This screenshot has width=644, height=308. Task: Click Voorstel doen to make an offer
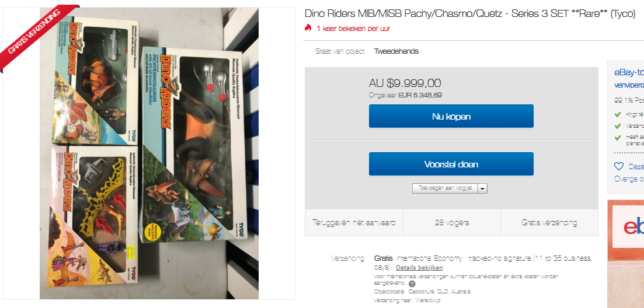pos(451,164)
